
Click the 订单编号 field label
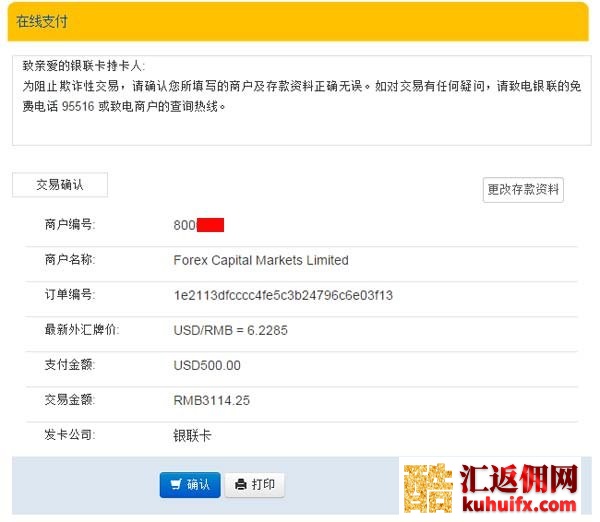coord(70,295)
